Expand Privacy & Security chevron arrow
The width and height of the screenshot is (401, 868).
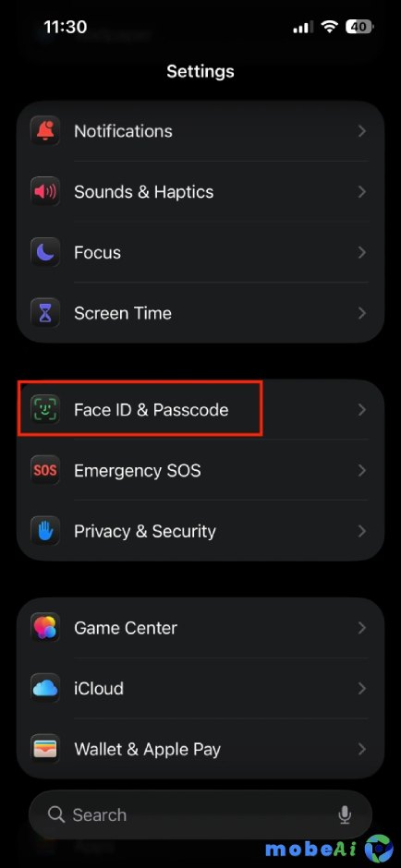[361, 531]
